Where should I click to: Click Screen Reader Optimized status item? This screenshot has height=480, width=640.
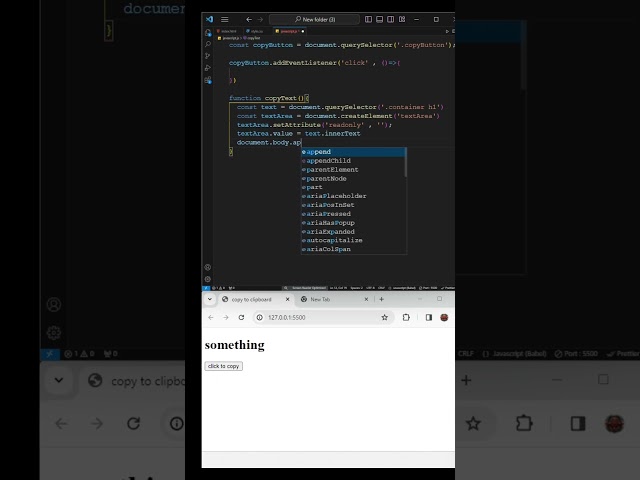(309, 288)
